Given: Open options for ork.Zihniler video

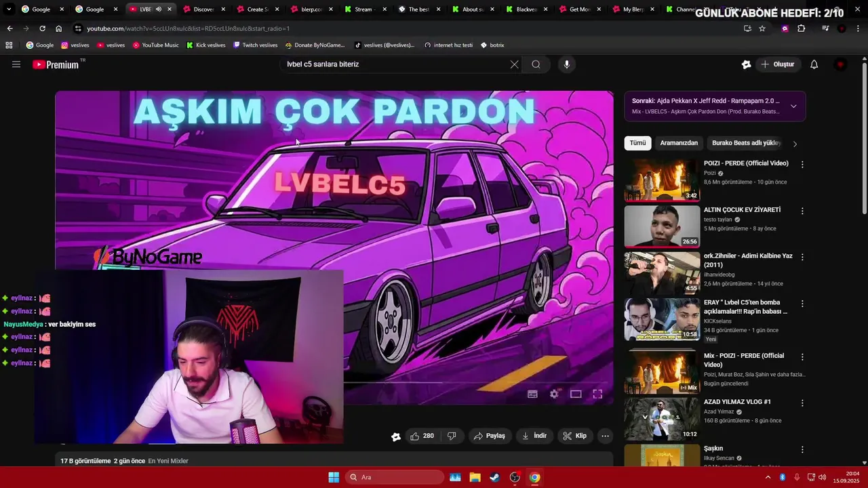Looking at the screenshot, I should point(802,257).
